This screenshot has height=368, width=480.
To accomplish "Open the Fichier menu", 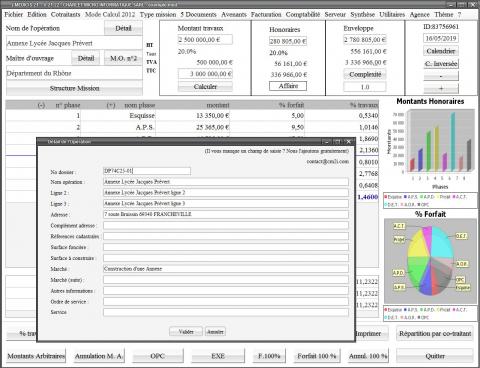I will point(14,14).
